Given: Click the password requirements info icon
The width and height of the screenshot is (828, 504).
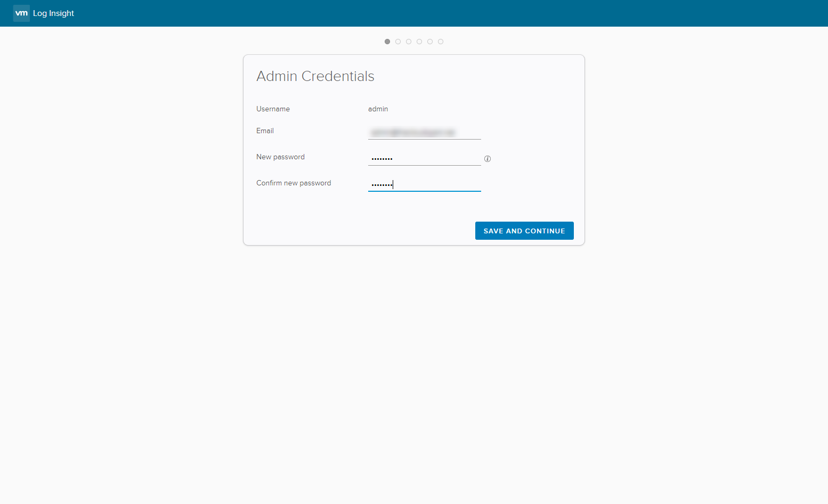Looking at the screenshot, I should click(x=487, y=159).
